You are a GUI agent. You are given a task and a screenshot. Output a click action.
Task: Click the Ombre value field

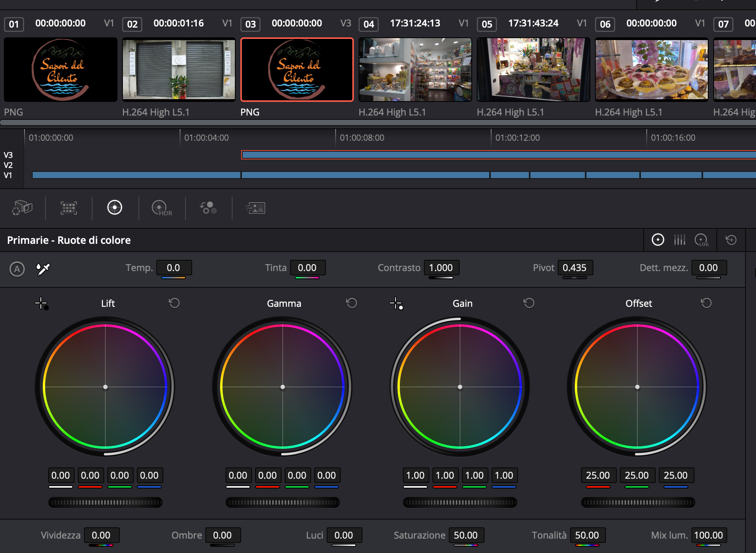[223, 535]
